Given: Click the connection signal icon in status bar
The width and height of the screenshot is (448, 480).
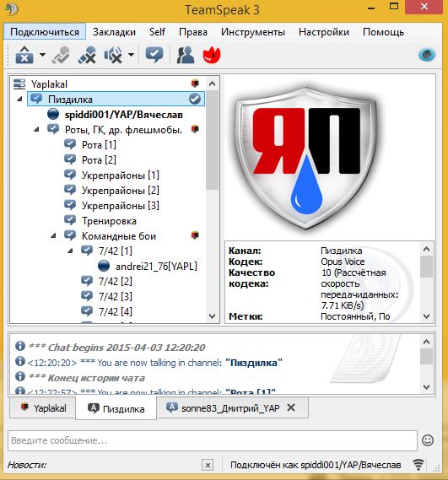Looking at the screenshot, I should pos(418,465).
